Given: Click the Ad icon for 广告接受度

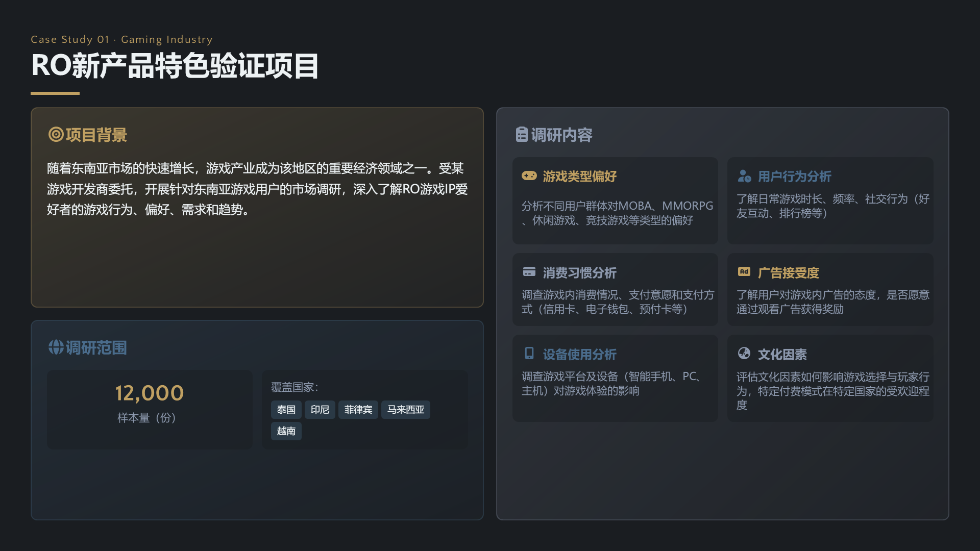Looking at the screenshot, I should coord(744,272).
